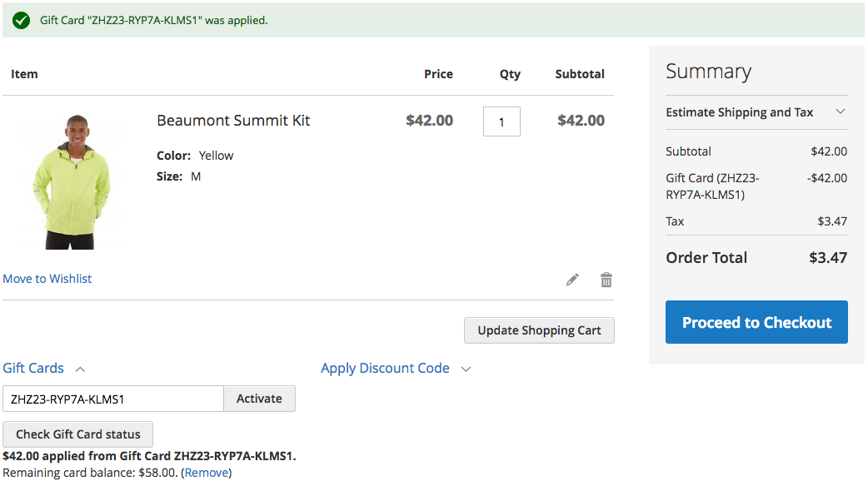Image resolution: width=868 pixels, height=486 pixels.
Task: Click Check Gift Card status button
Action: pyautogui.click(x=77, y=434)
